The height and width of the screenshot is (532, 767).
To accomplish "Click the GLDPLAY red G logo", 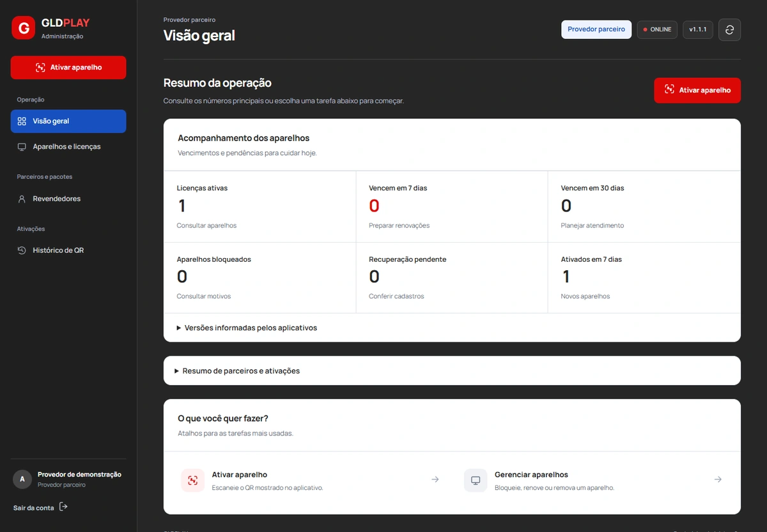I will pyautogui.click(x=24, y=28).
